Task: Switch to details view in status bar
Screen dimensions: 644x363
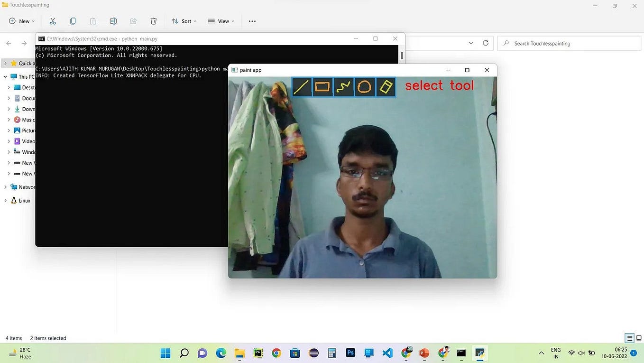Action: pyautogui.click(x=629, y=338)
